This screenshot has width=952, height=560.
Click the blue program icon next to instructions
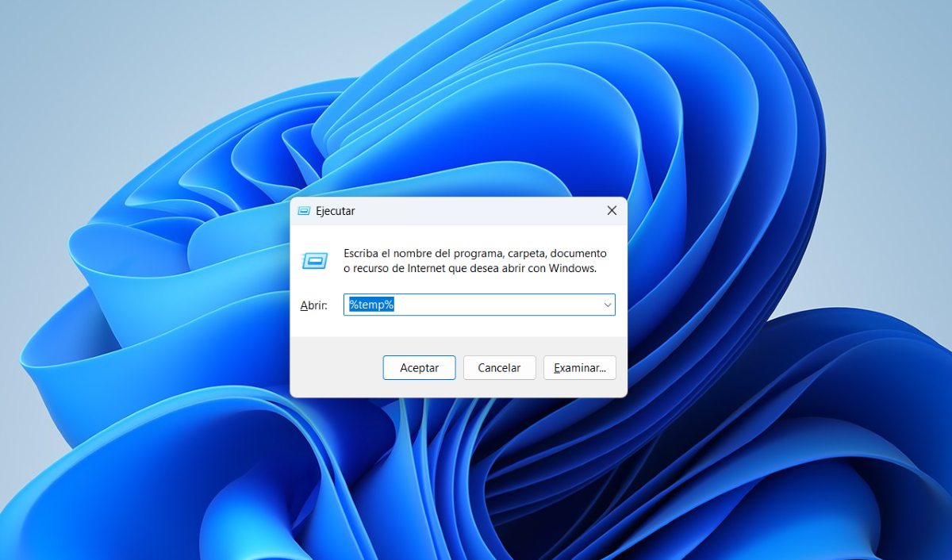click(x=314, y=261)
